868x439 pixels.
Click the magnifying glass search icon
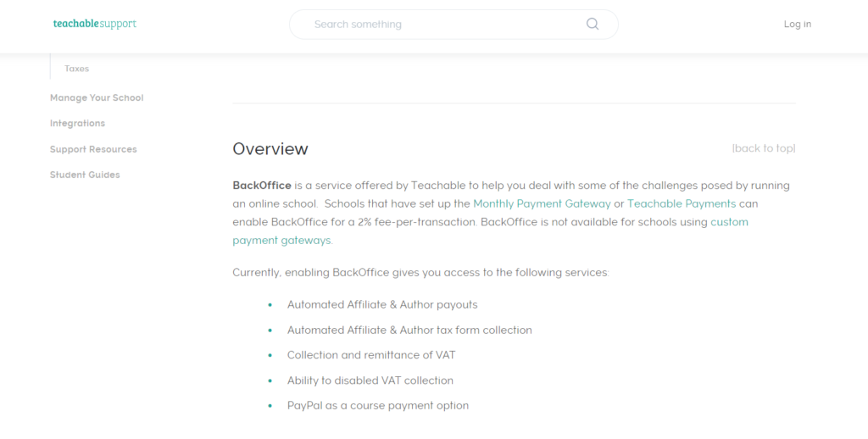(x=593, y=24)
